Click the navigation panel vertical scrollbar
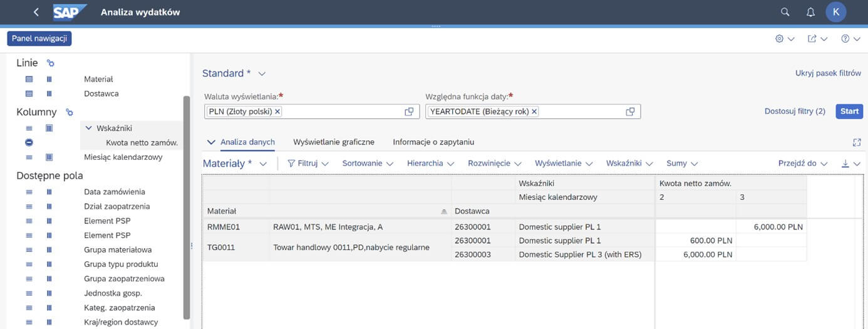868x329 pixels. (x=186, y=207)
